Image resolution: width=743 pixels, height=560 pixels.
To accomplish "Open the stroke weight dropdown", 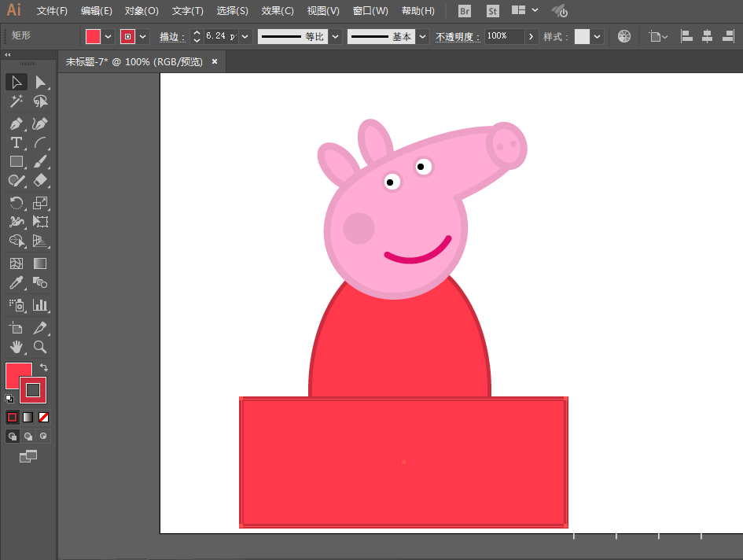I will (245, 36).
